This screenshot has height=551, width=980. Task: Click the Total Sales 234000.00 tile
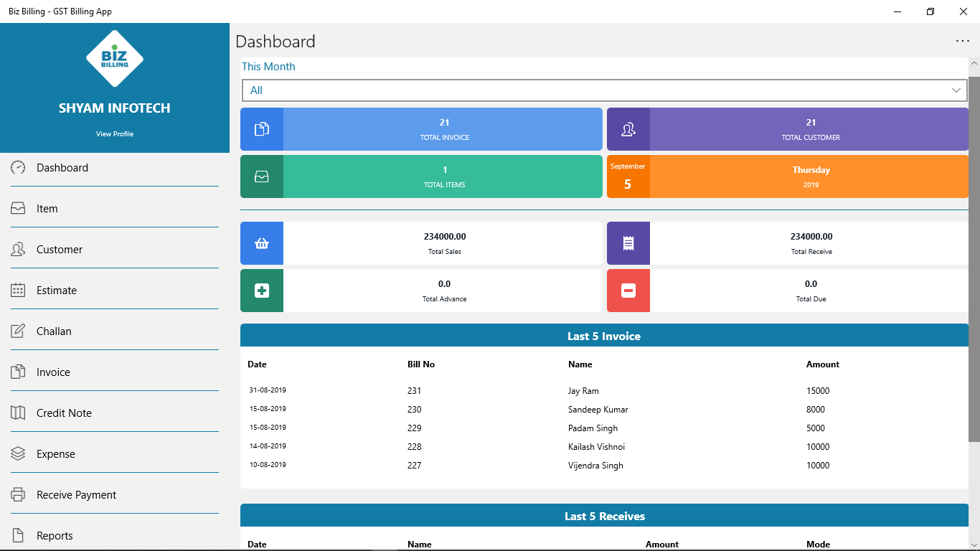click(421, 243)
